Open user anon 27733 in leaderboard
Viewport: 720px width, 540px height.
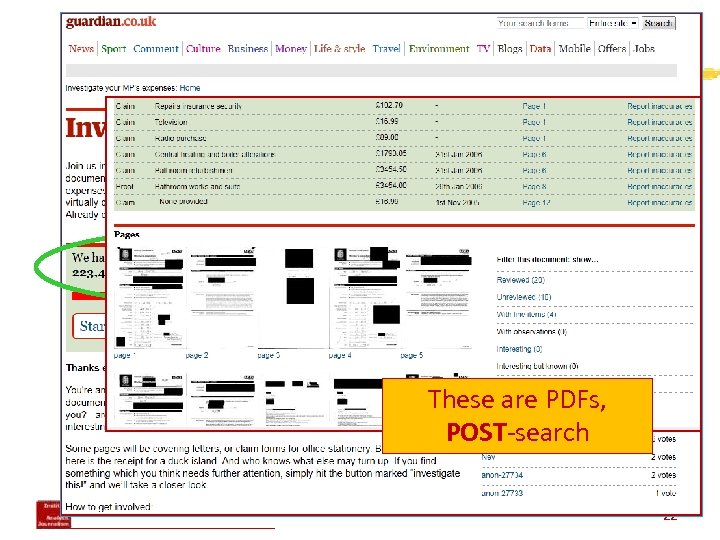point(502,493)
